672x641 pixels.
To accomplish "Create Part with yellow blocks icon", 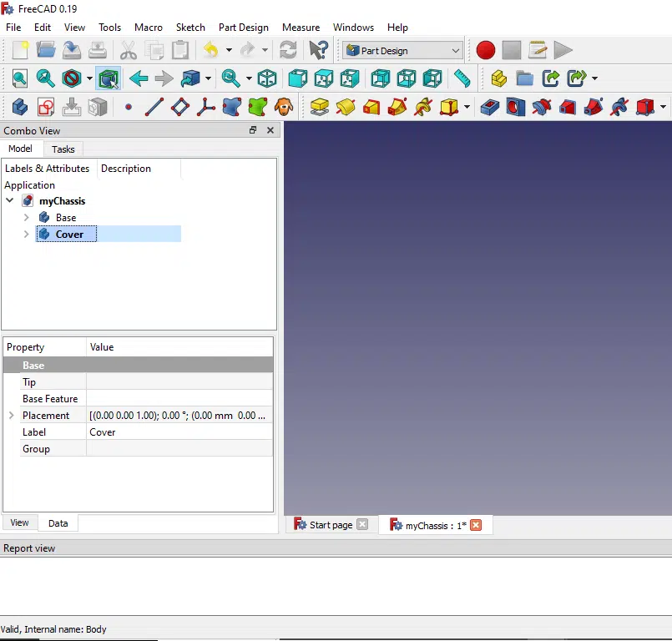I will click(x=499, y=78).
